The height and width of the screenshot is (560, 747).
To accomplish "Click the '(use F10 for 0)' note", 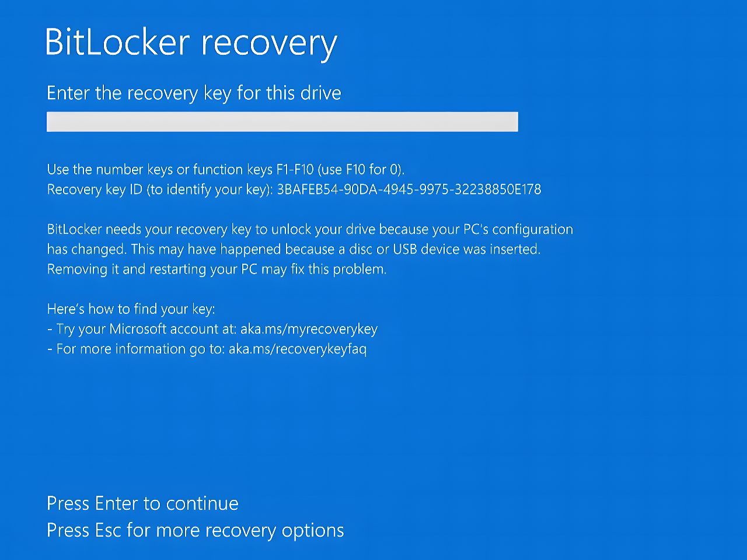I will 361,170.
